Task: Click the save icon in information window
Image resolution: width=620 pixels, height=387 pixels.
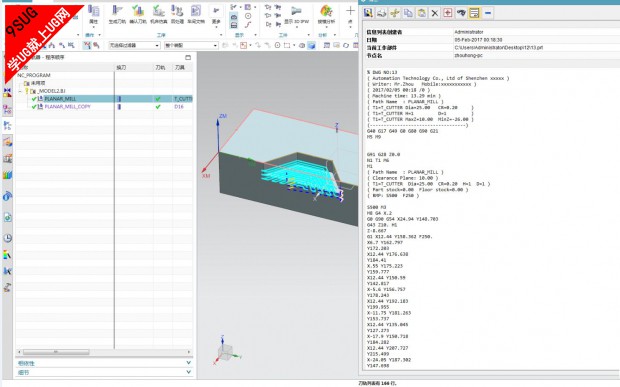Action: coord(368,13)
